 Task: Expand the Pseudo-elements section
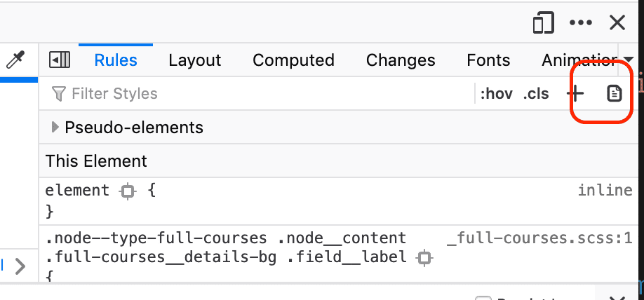coord(56,128)
